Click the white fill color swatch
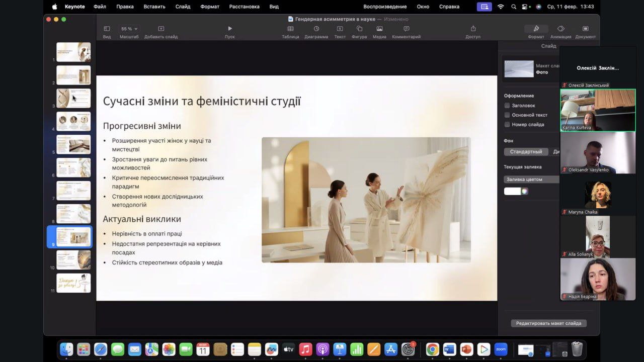 (512, 191)
